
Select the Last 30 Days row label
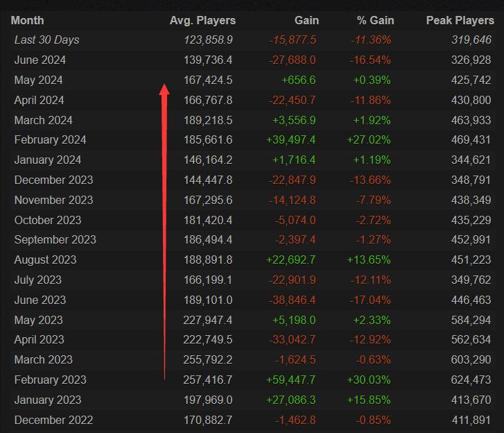click(x=46, y=40)
